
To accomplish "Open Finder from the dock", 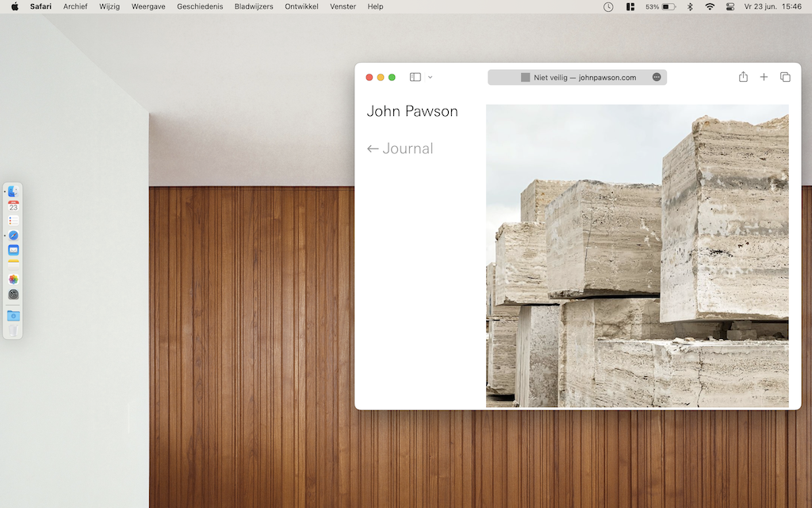I will click(x=13, y=192).
